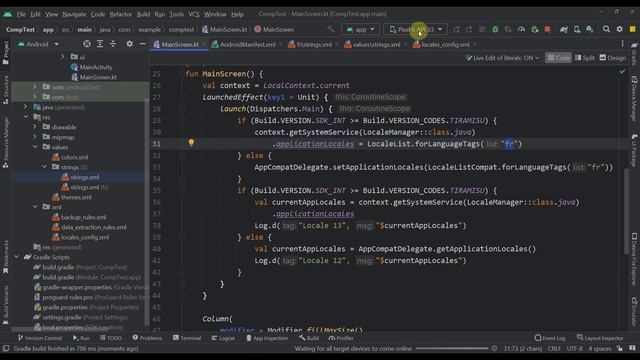The height and width of the screenshot is (360, 640).
Task: Open the Profile app gauge icon
Action: tap(521, 29)
